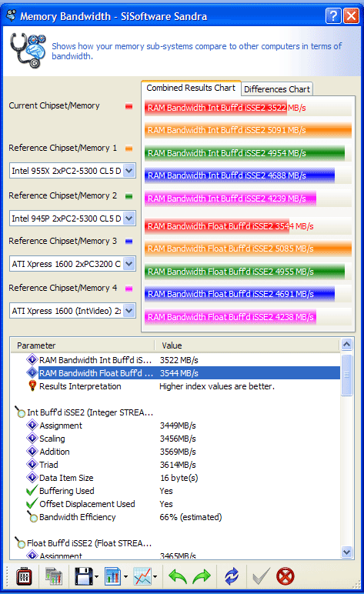The image size is (364, 594).
Task: Click the lightbulb icon beside Results Interpretation
Action: [32, 385]
